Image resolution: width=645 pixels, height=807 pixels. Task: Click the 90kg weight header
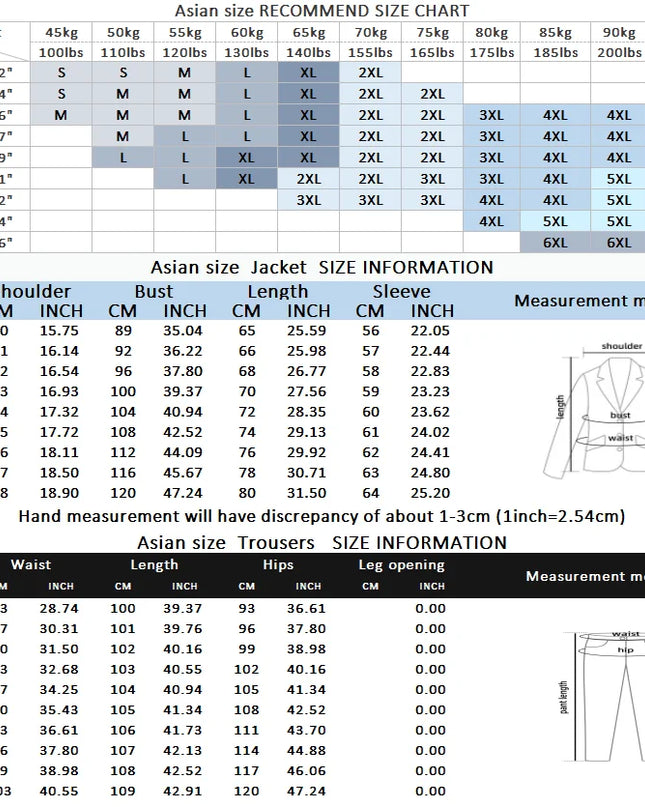tap(619, 32)
